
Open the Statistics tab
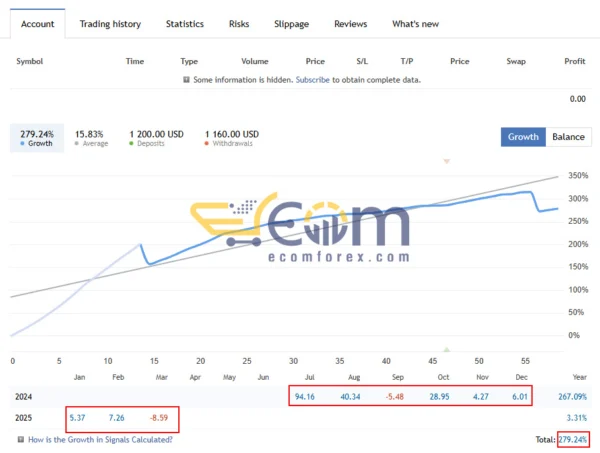[x=184, y=24]
